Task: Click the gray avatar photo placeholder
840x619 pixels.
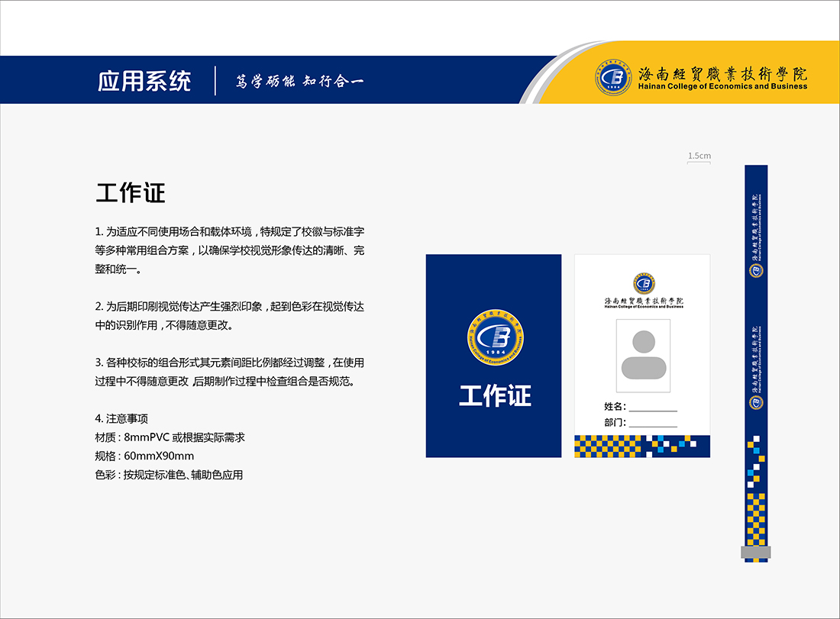Action: click(643, 355)
